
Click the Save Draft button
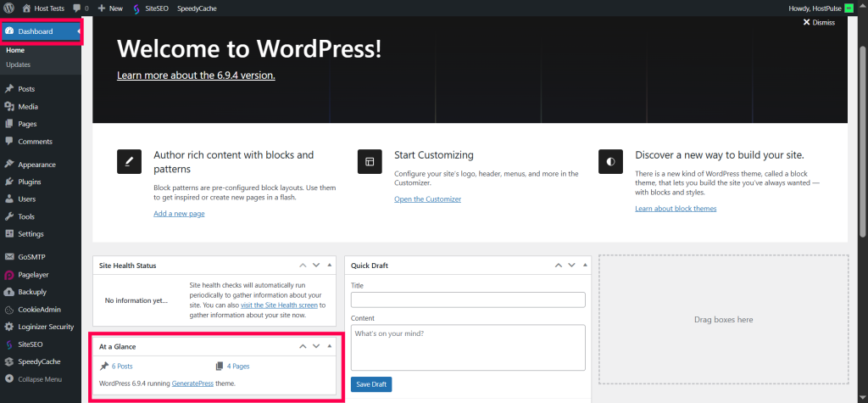371,384
